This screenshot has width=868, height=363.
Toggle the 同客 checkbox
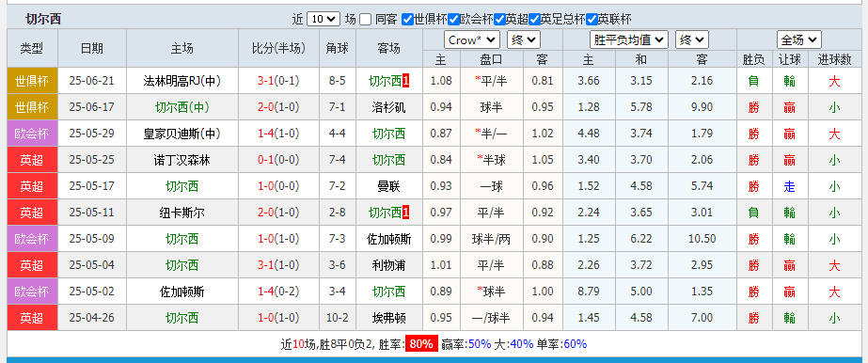366,20
